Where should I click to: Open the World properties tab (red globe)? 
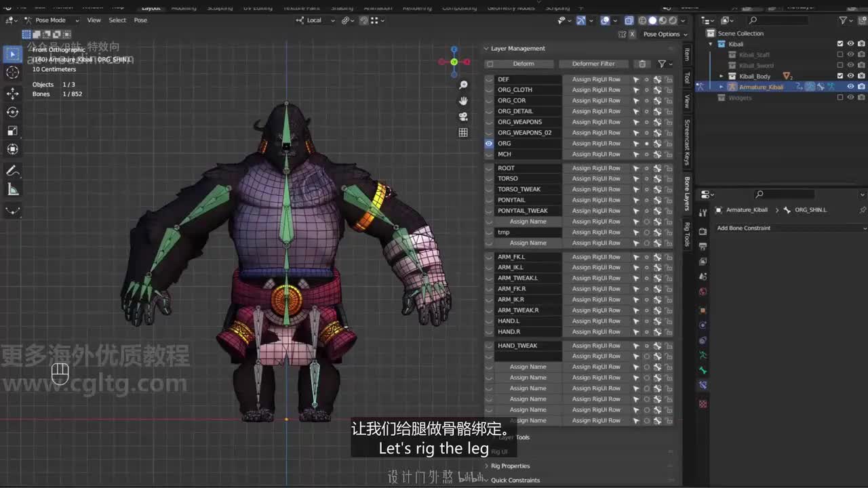(x=703, y=292)
